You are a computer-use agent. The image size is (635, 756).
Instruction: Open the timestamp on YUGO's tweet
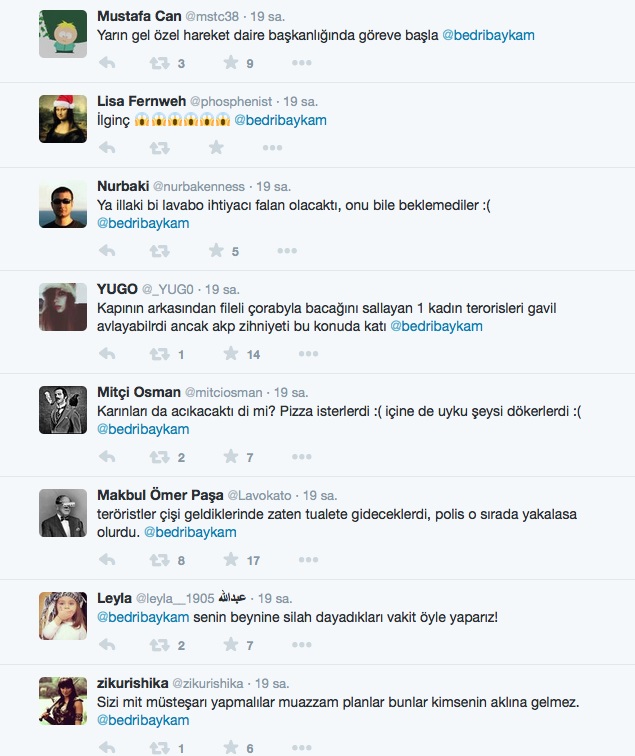coord(222,289)
